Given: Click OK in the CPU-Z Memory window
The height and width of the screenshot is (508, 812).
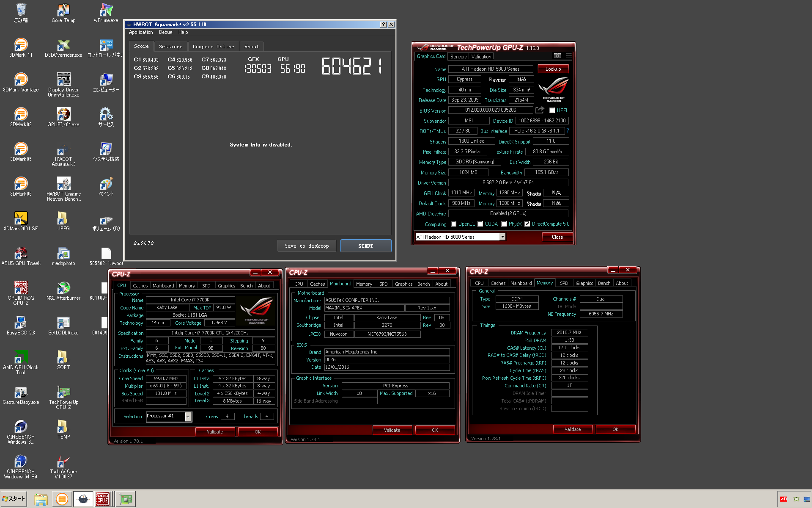Looking at the screenshot, I should [615, 429].
